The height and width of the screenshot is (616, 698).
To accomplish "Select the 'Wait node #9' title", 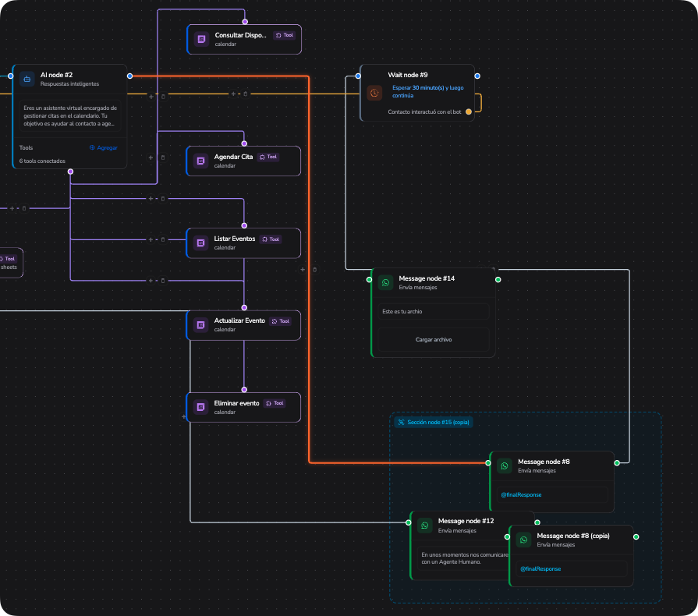I will (x=407, y=75).
